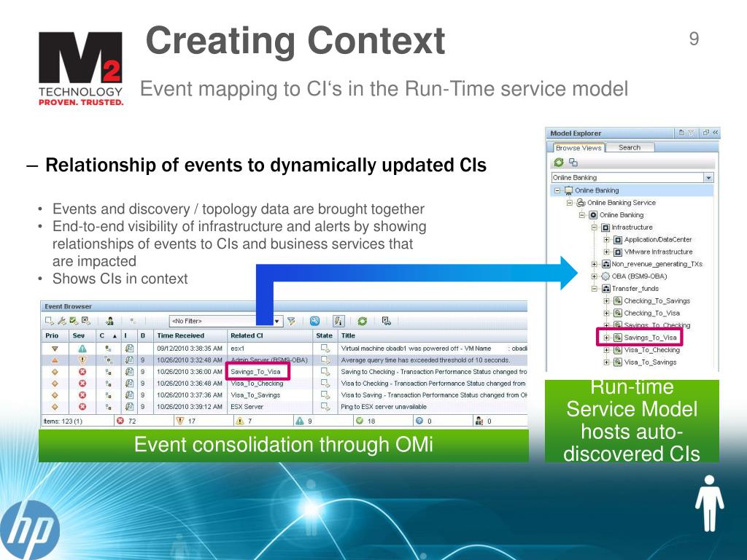The width and height of the screenshot is (747, 560).
Task: Collapse the Online Banking Service node
Action: [570, 203]
